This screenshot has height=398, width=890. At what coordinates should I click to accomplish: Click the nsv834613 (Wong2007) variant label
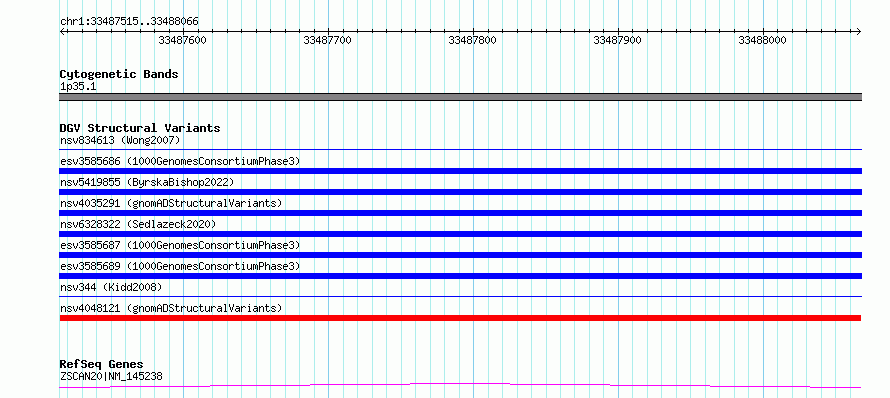click(x=120, y=140)
